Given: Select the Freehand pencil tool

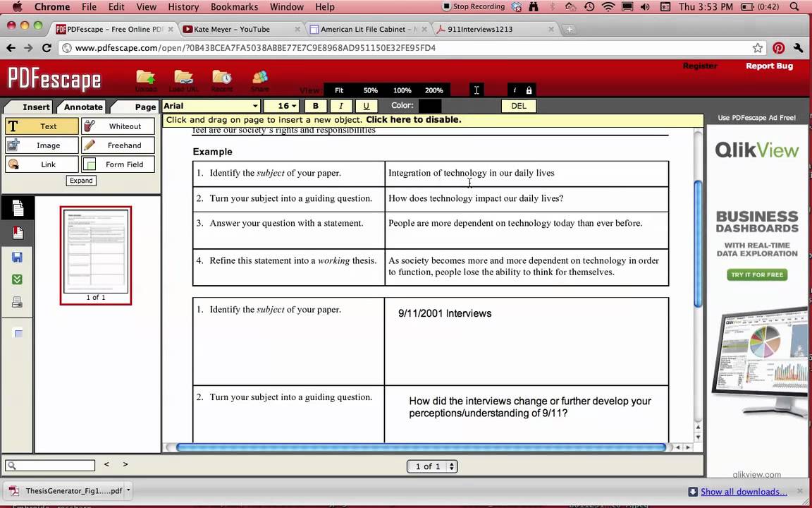Looking at the screenshot, I should click(118, 145).
